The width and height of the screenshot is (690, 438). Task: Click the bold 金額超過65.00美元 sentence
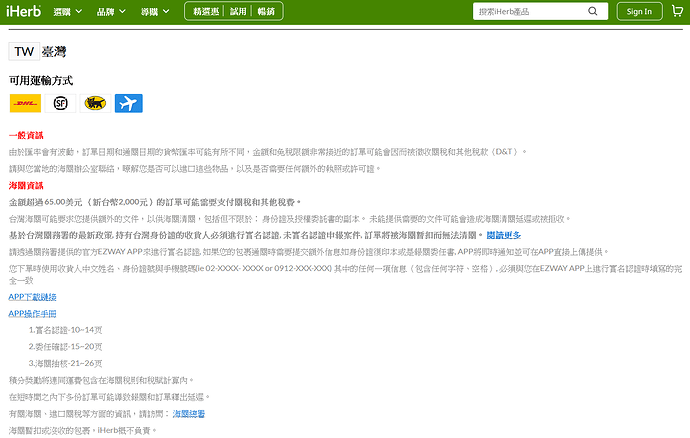point(155,202)
